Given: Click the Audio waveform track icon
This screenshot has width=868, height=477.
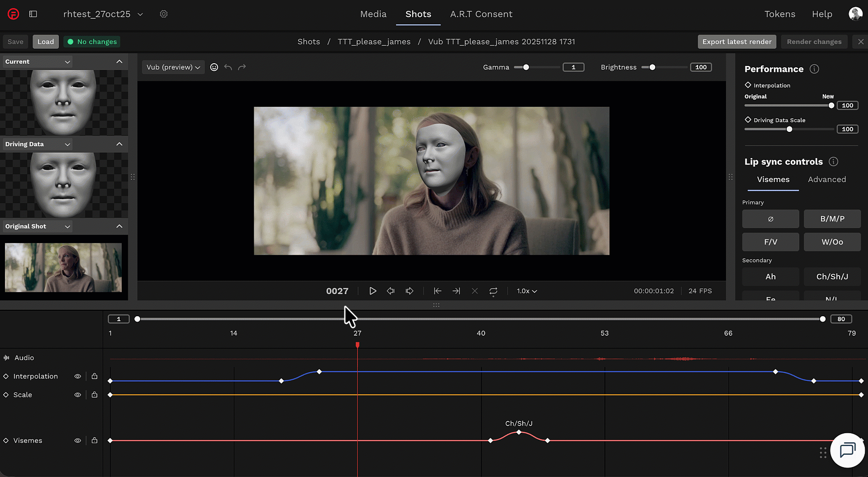Looking at the screenshot, I should 6,358.
